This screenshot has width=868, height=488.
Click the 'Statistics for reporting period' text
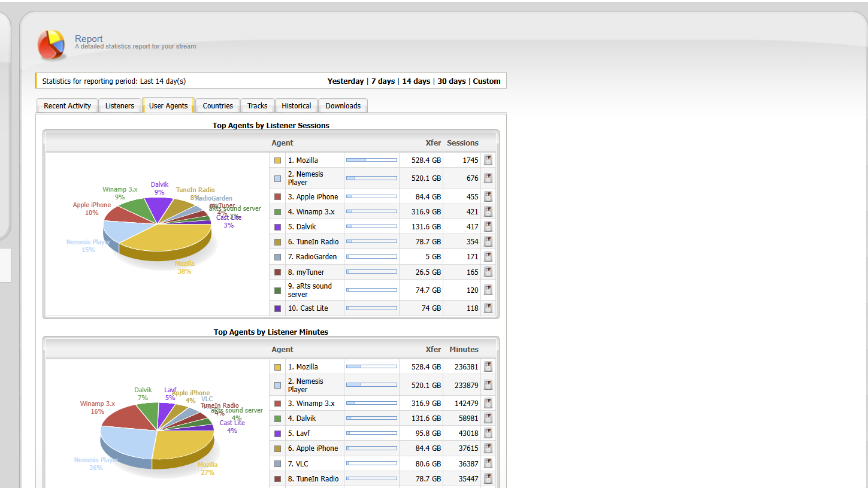point(114,81)
